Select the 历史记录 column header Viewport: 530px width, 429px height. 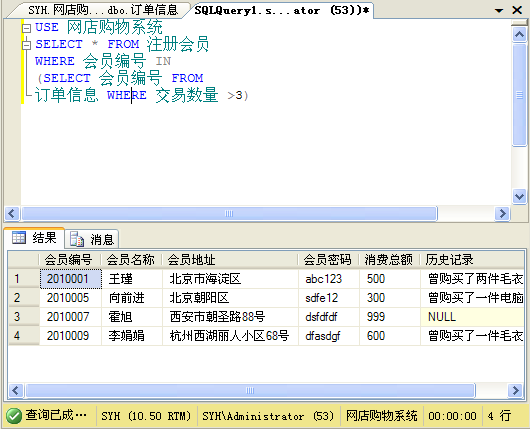pos(472,260)
